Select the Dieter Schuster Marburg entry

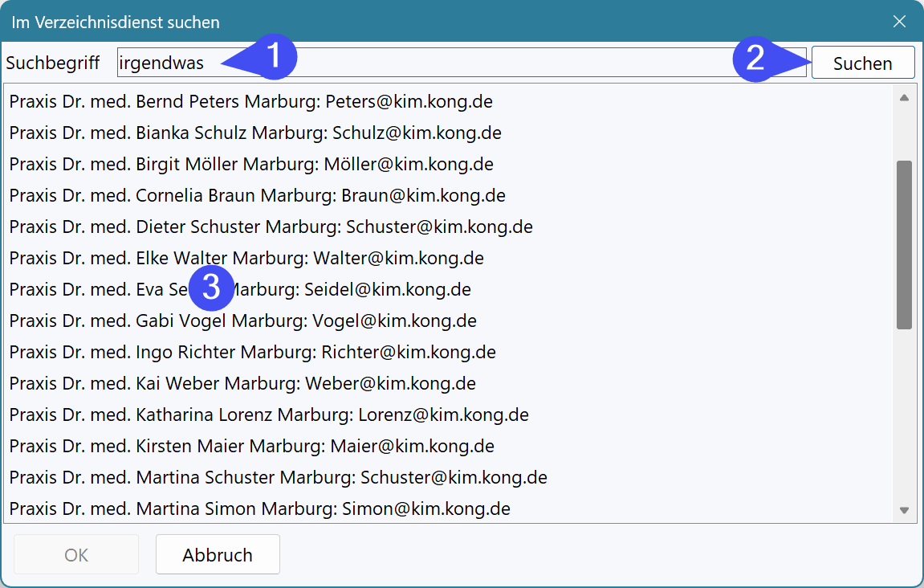tap(271, 227)
